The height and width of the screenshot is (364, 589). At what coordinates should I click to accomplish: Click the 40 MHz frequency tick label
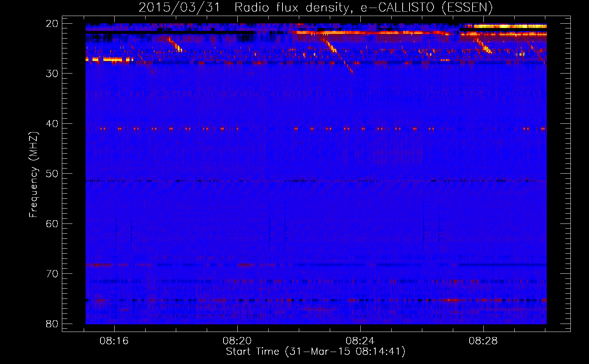tap(52, 124)
